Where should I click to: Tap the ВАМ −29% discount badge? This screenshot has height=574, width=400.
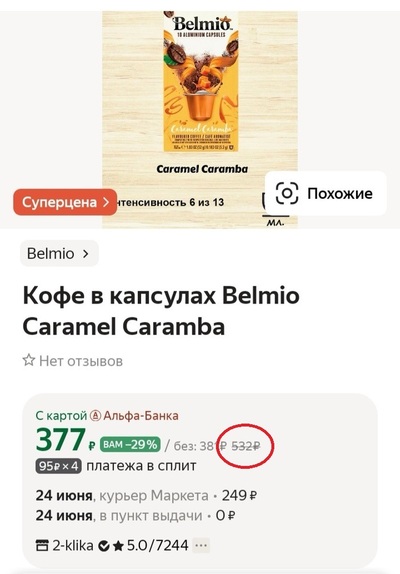(130, 445)
